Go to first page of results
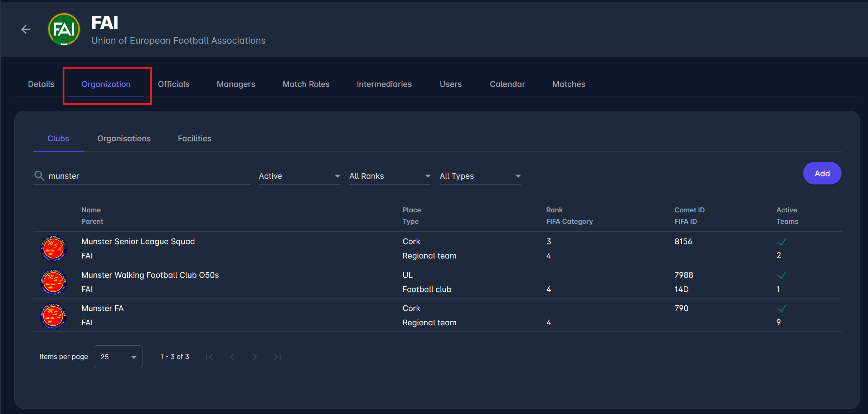 click(x=209, y=357)
